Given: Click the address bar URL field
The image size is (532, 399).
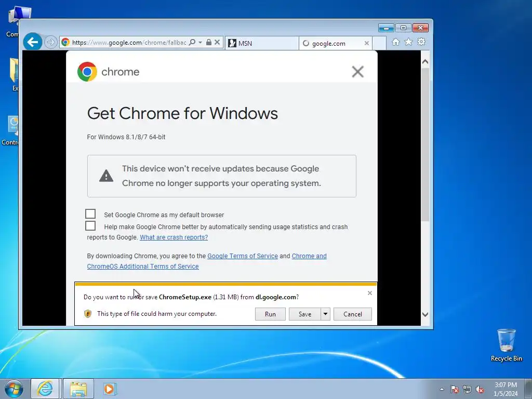Looking at the screenshot, I should tap(129, 43).
